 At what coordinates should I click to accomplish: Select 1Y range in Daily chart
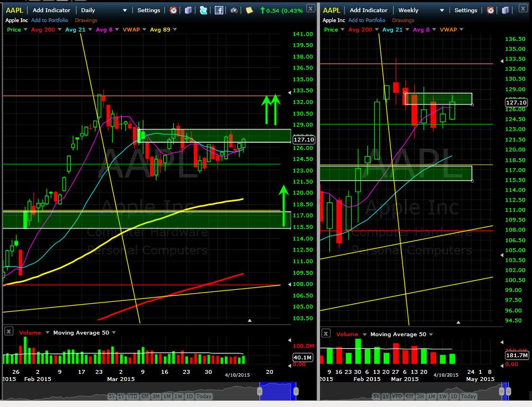click(121, 396)
